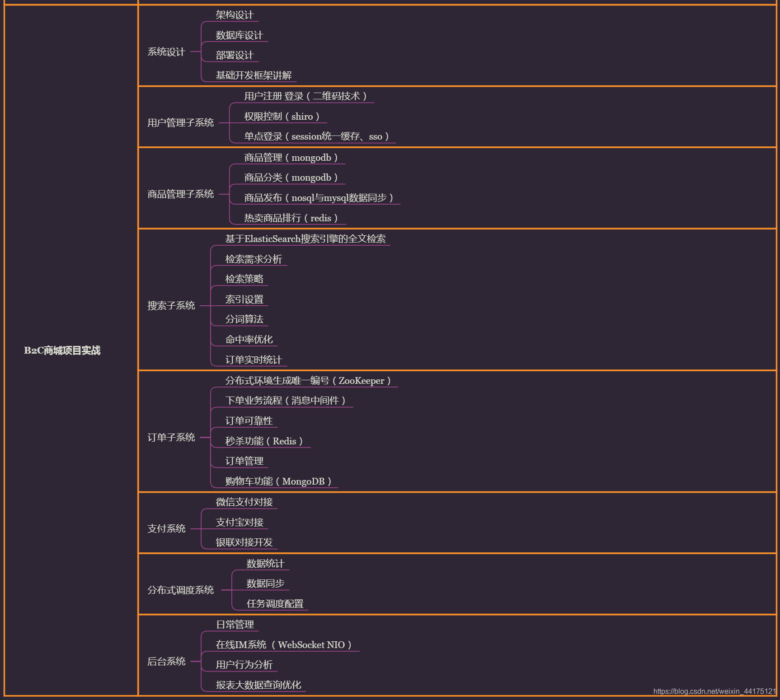This screenshot has height=700, width=780.
Task: Click the 系统设计 branch node
Action: tap(166, 52)
